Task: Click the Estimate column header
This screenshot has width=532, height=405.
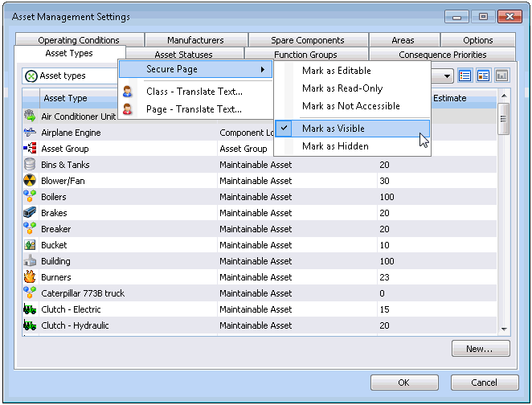Action: pos(463,98)
